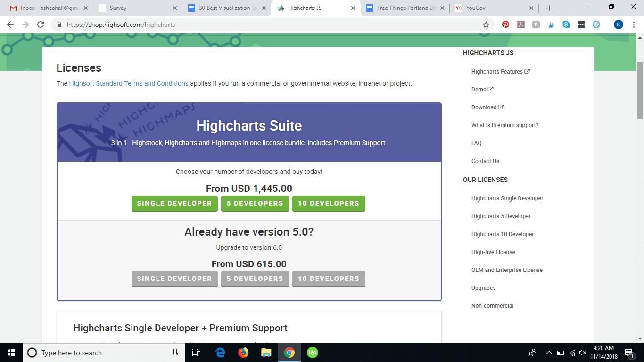Open the notification center showing one alert
Viewport: 644px width, 362px height.
click(629, 353)
